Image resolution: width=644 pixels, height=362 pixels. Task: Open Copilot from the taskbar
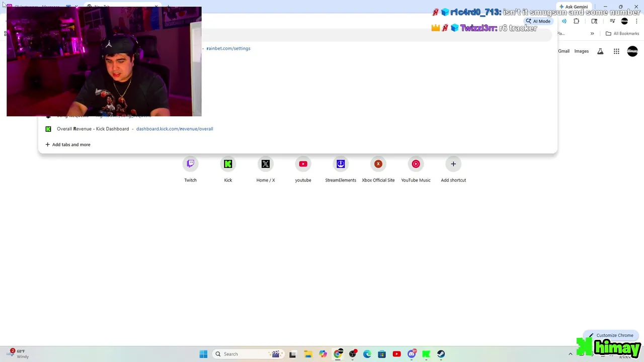tap(323, 354)
